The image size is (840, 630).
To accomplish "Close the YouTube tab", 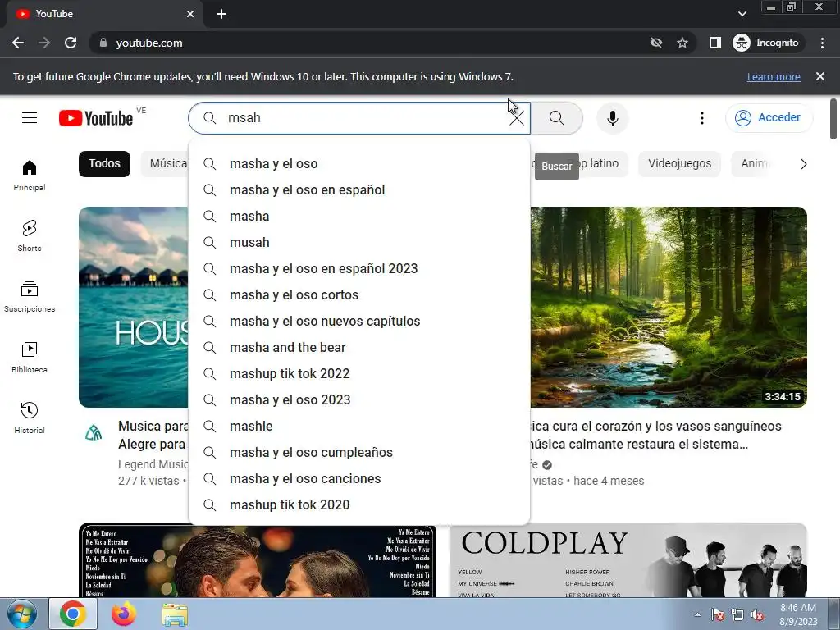I will pyautogui.click(x=190, y=14).
